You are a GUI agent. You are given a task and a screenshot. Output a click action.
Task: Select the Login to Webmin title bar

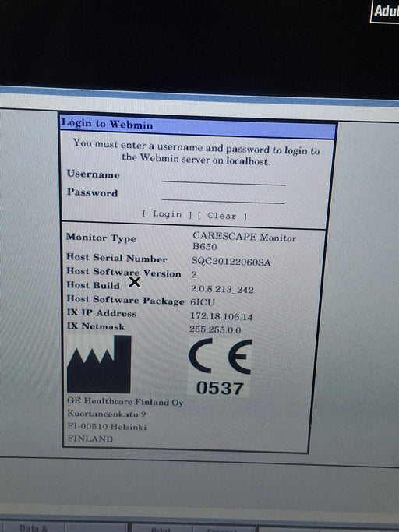point(198,126)
